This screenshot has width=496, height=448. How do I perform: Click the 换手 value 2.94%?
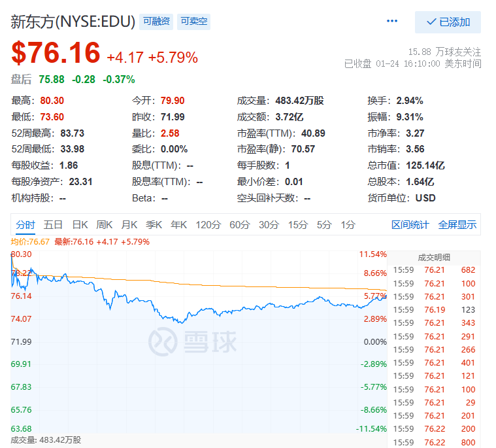click(x=410, y=101)
